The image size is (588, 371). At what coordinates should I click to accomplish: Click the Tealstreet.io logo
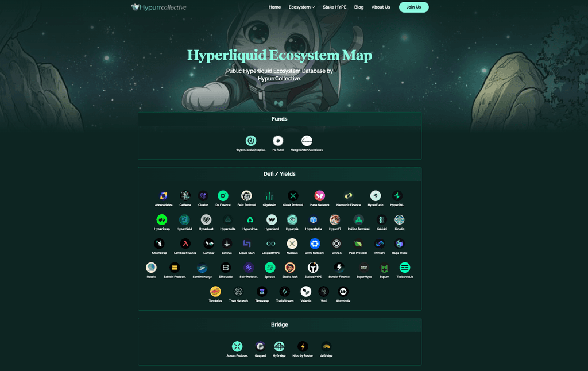(405, 267)
